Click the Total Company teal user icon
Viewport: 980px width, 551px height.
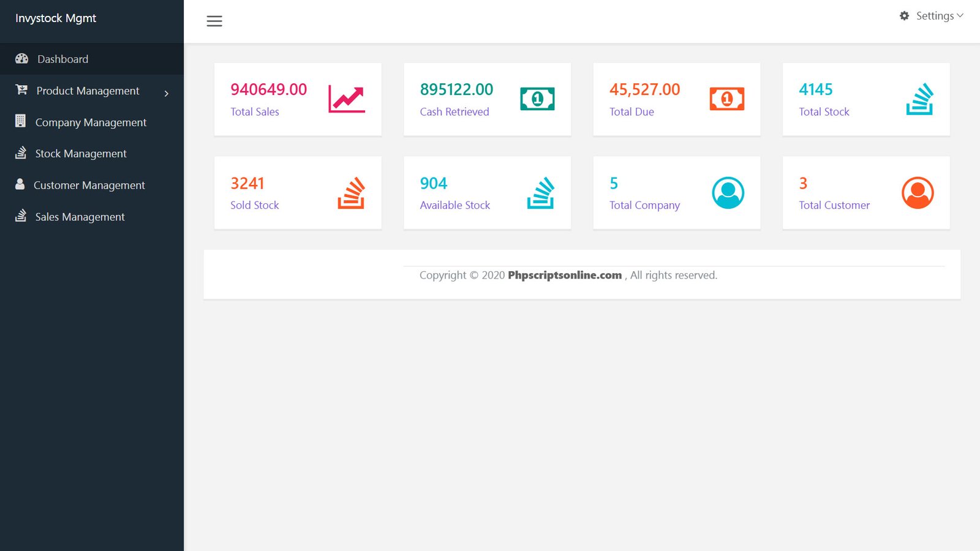[728, 193]
